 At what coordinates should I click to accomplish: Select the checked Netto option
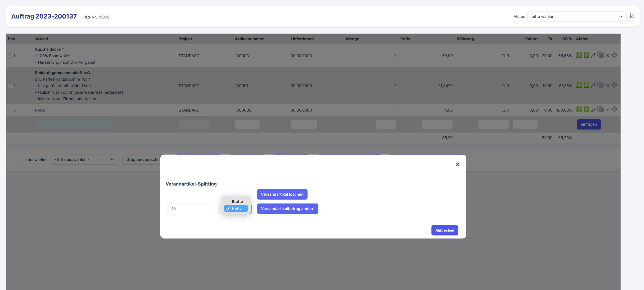(x=236, y=208)
